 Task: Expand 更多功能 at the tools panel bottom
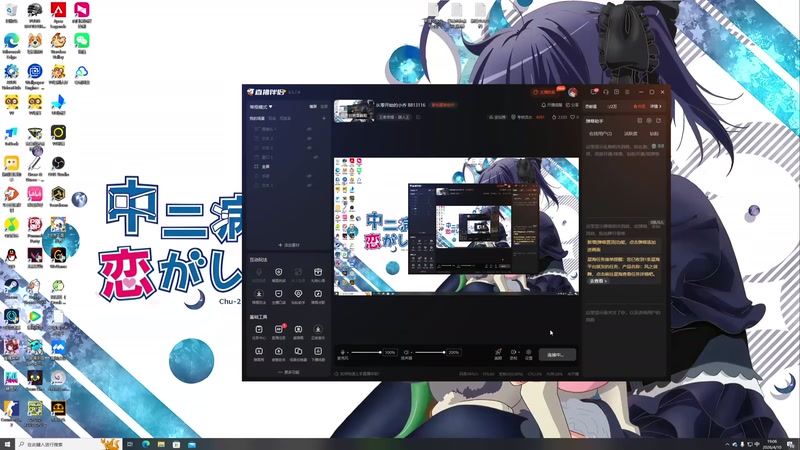(x=289, y=372)
